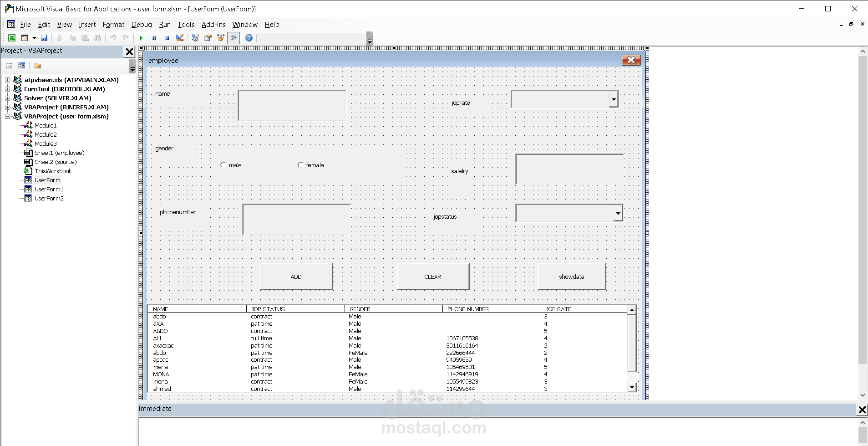Click the Reset (stop) icon
This screenshot has width=868, height=446.
[x=167, y=38]
